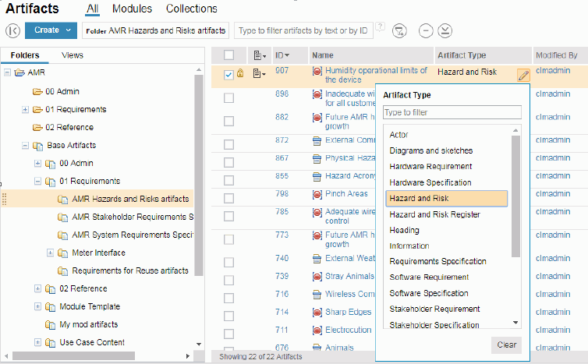Click the filter funnel icon
Screen dimensions: 588x364
[399, 30]
